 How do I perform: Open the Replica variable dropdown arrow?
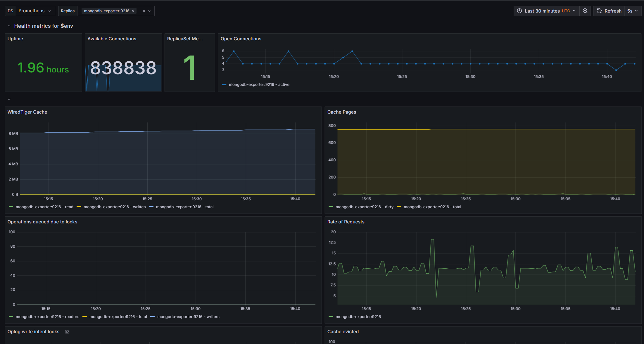point(149,11)
